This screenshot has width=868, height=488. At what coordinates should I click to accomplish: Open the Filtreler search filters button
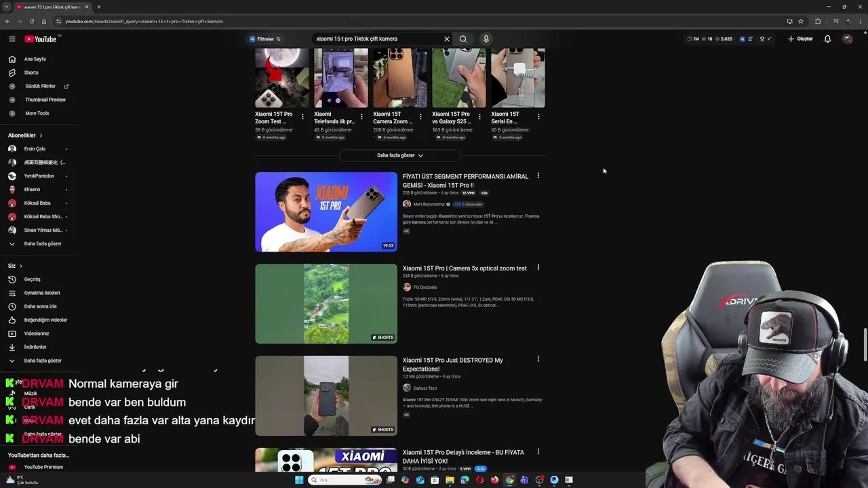click(x=265, y=39)
